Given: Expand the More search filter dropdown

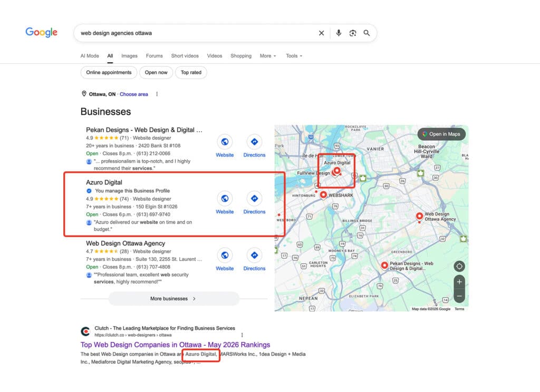Looking at the screenshot, I should (268, 56).
